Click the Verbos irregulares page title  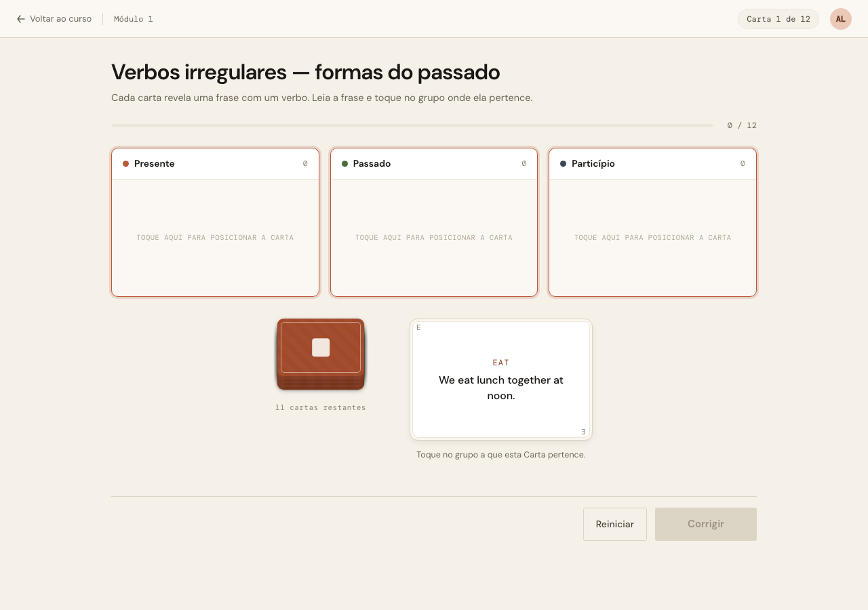click(x=306, y=72)
